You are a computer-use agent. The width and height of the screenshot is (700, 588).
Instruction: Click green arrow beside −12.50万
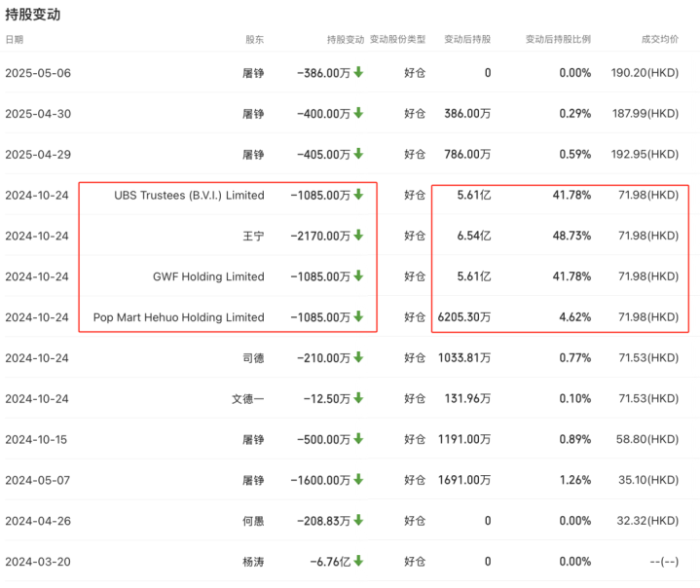[358, 399]
